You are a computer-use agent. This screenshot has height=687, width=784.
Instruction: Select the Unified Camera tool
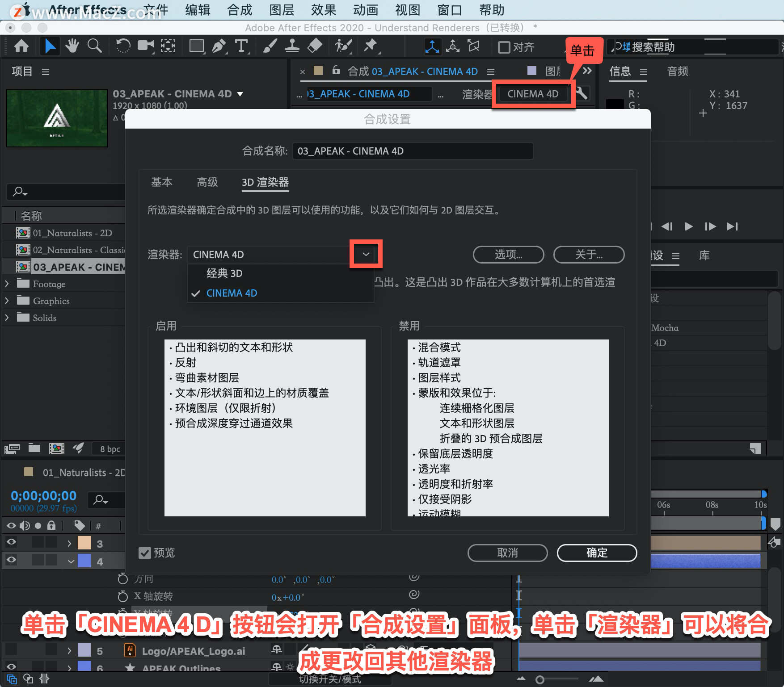pos(145,46)
